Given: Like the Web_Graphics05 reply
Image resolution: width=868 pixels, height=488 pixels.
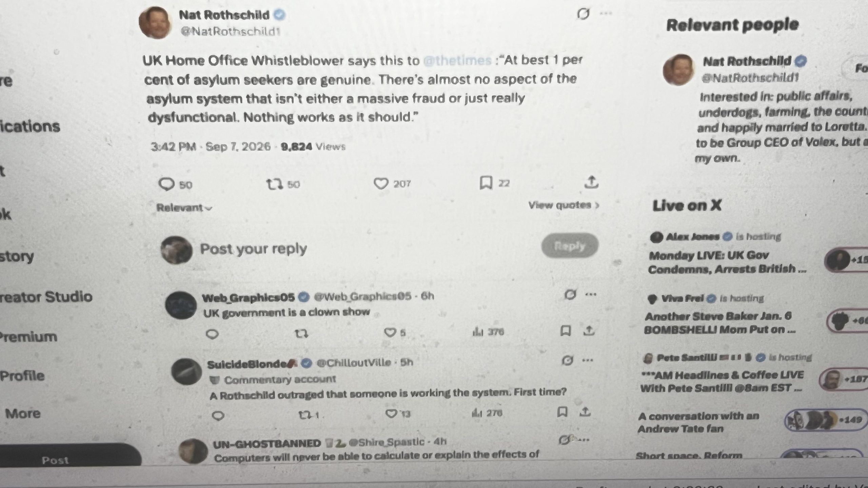Looking at the screenshot, I should [x=395, y=332].
